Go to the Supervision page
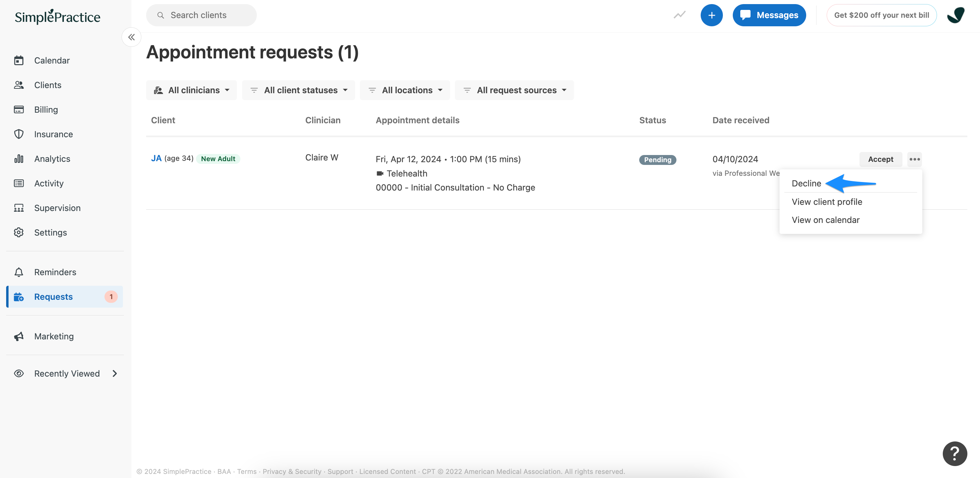 tap(57, 208)
